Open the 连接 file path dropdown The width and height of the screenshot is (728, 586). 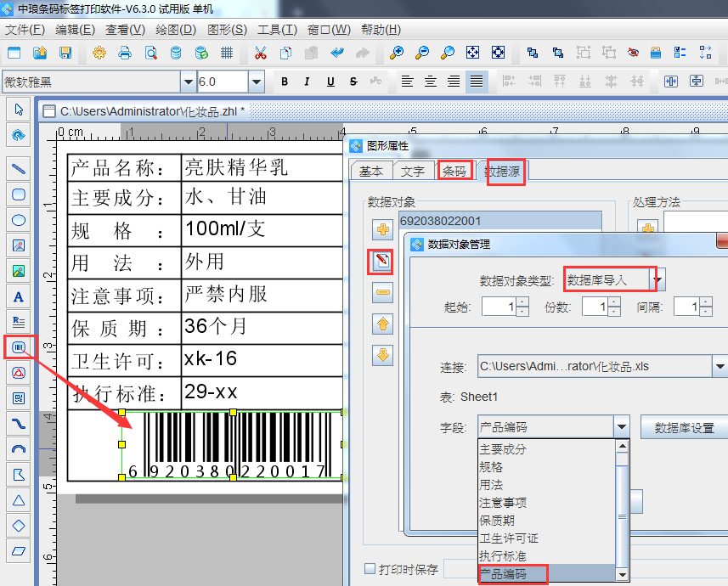[719, 367]
